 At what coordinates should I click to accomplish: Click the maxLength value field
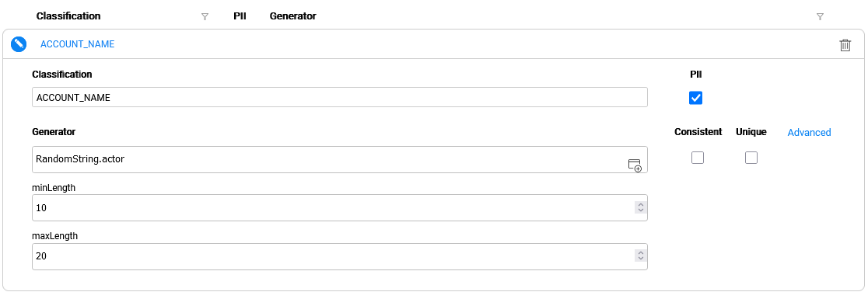[x=340, y=256]
